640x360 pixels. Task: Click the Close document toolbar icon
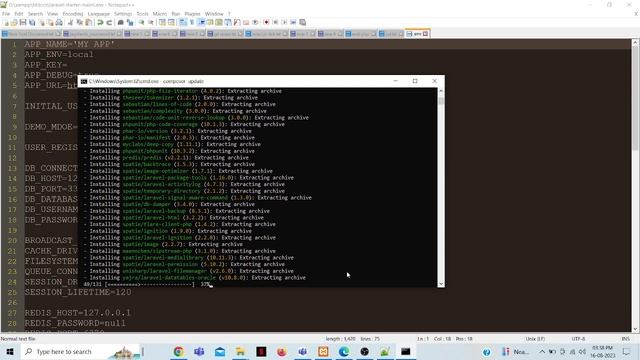(x=42, y=22)
